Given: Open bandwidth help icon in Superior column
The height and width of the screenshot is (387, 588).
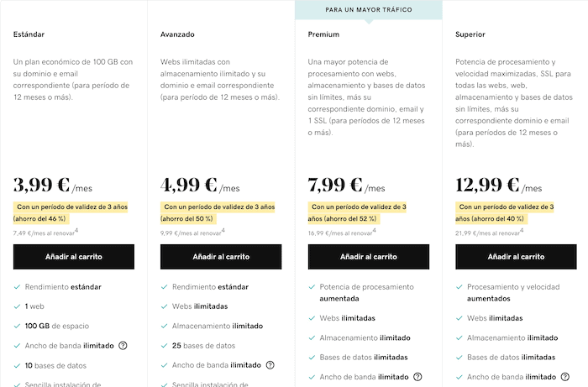Looking at the screenshot, I should click(x=564, y=377).
